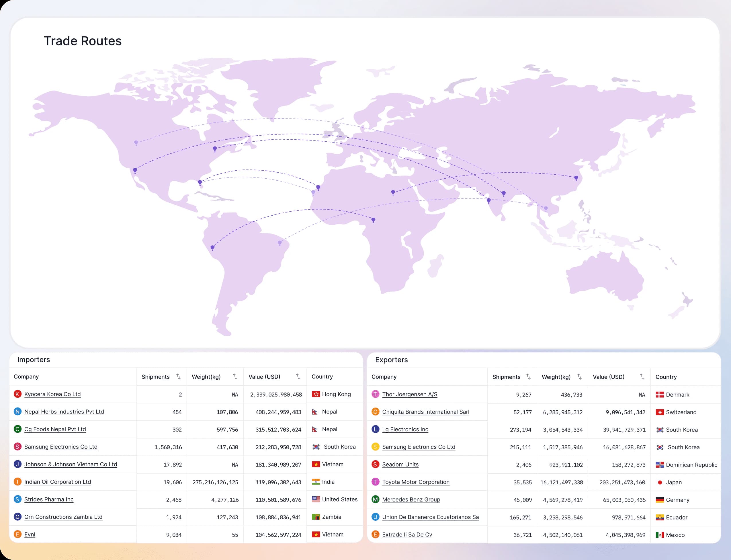
Task: Open Toyota Motor Corporation exporter link
Action: 415,482
